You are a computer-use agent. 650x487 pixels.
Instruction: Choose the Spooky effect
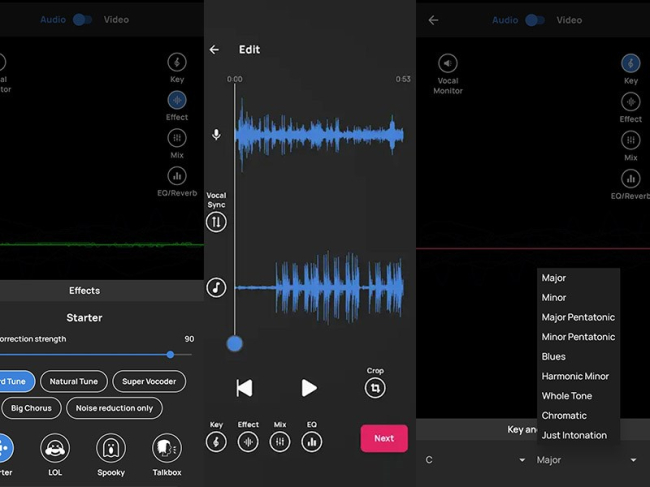(x=111, y=448)
